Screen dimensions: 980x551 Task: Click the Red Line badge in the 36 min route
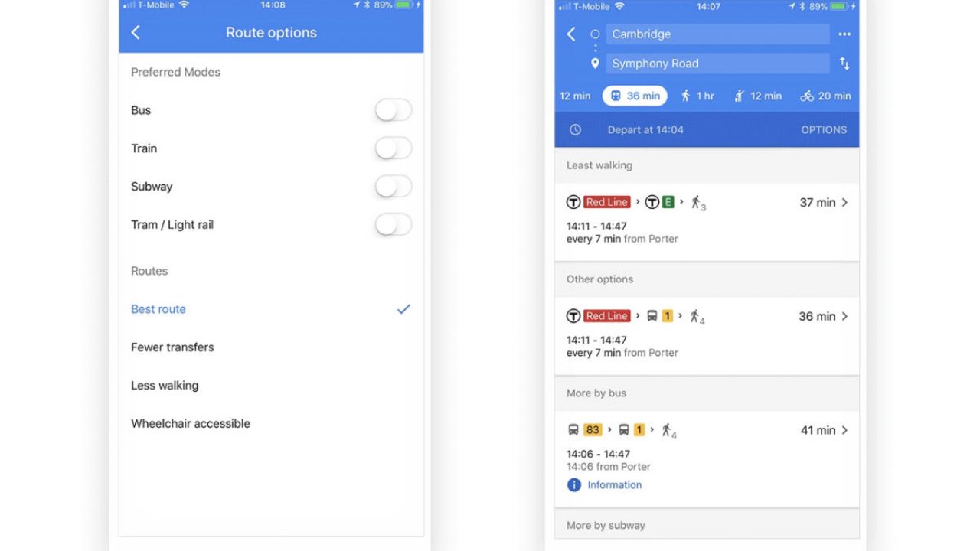coord(606,316)
